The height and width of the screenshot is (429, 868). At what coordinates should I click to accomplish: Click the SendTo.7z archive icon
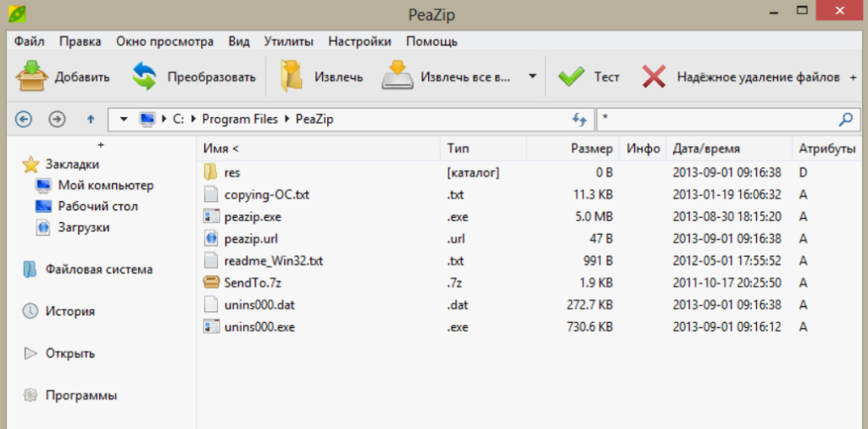[x=211, y=283]
